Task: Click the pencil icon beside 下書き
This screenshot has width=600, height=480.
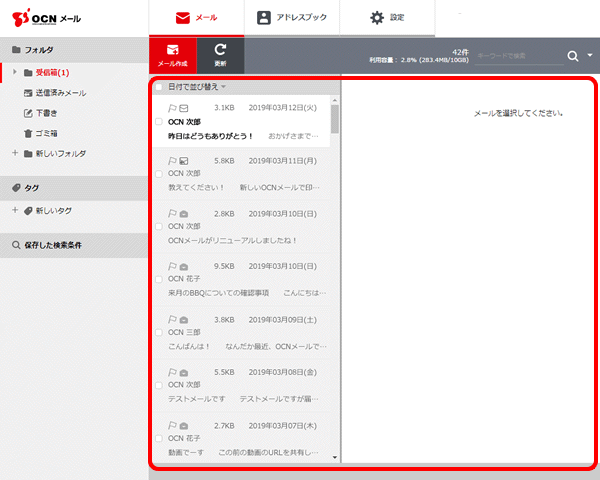Action: tap(28, 113)
